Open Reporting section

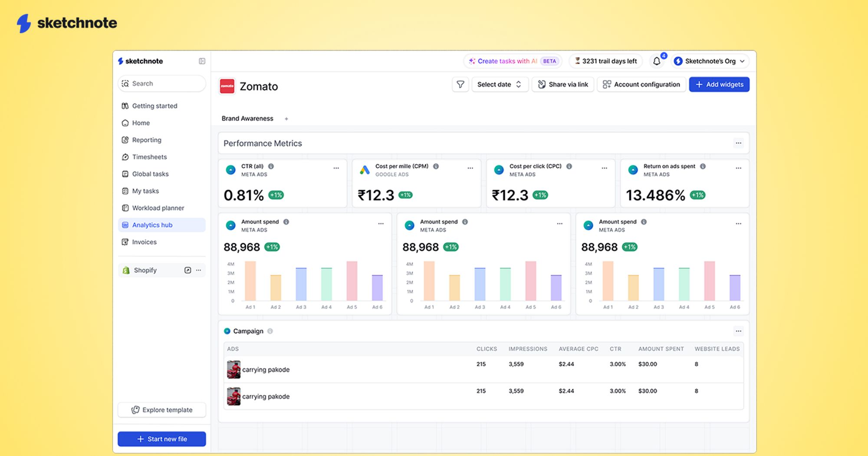161,140
